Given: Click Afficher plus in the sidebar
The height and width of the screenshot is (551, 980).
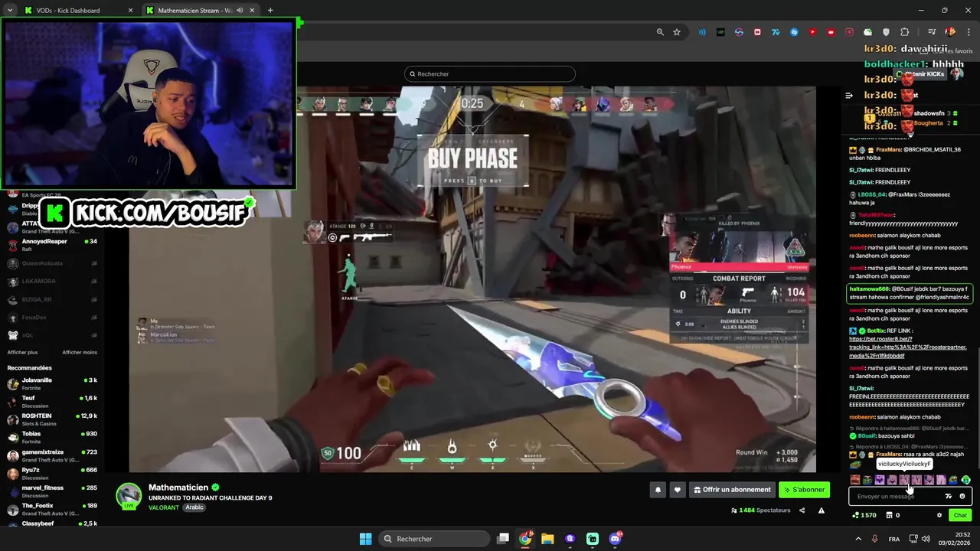Looking at the screenshot, I should click(22, 352).
